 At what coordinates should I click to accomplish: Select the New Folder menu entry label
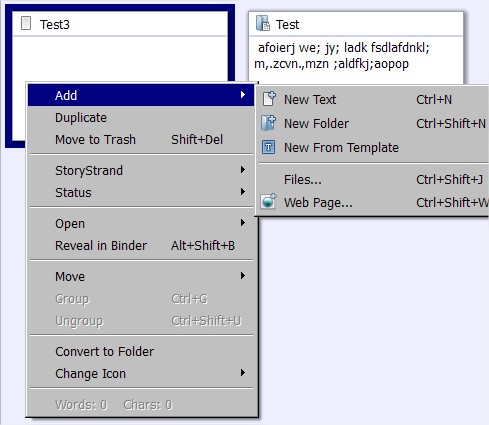316,124
